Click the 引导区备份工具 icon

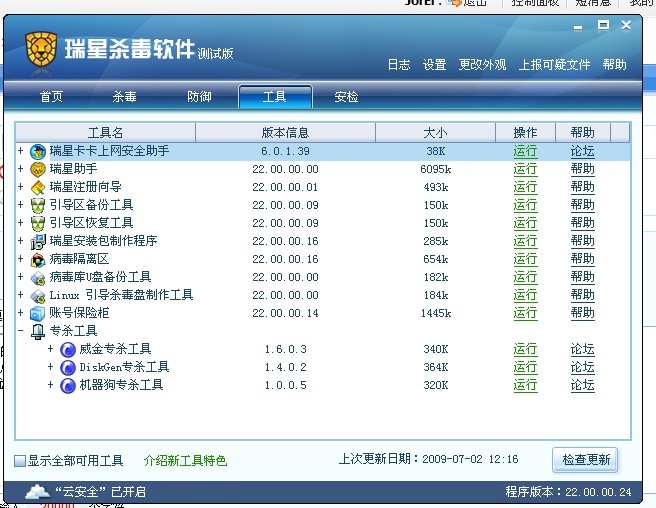(38, 205)
